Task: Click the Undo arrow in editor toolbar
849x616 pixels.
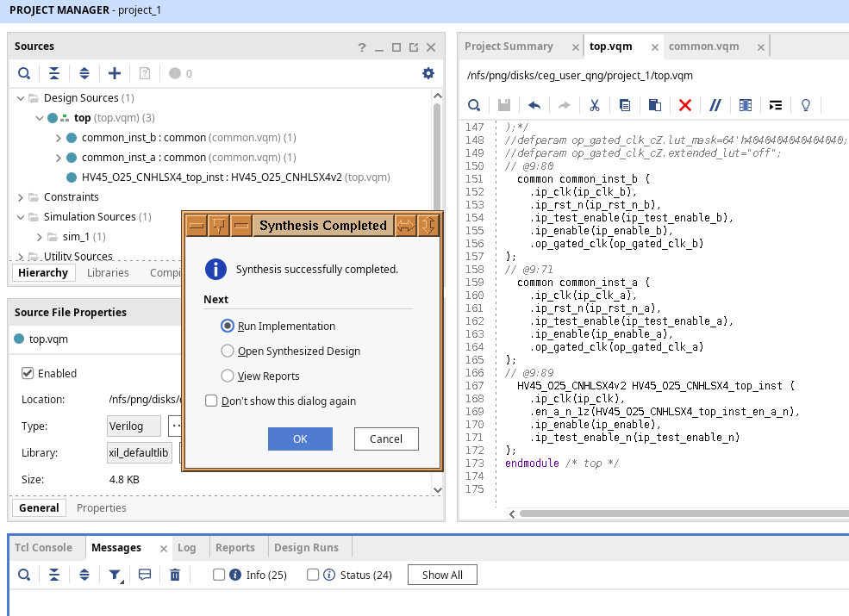Action: coord(534,105)
